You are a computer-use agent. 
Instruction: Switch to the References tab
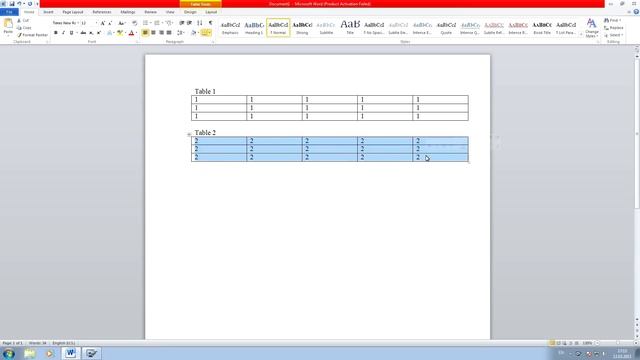(102, 12)
